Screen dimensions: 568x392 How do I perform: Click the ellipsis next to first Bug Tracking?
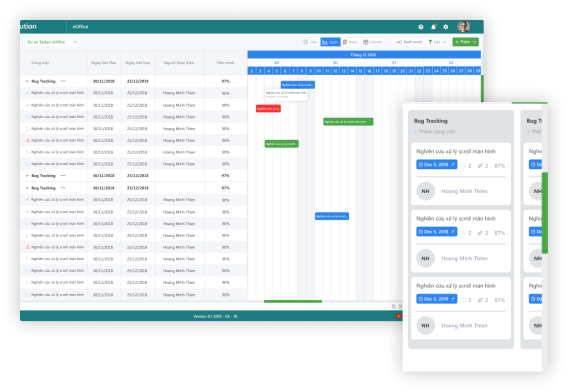63,81
